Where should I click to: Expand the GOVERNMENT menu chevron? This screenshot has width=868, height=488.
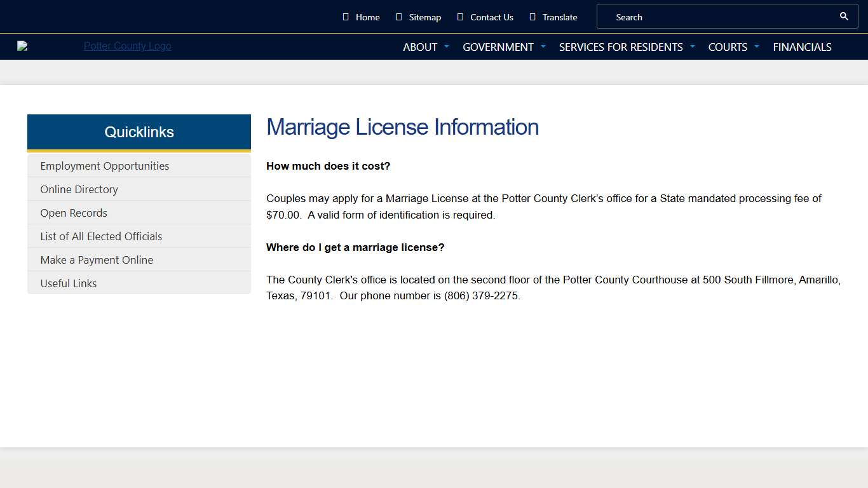point(543,46)
